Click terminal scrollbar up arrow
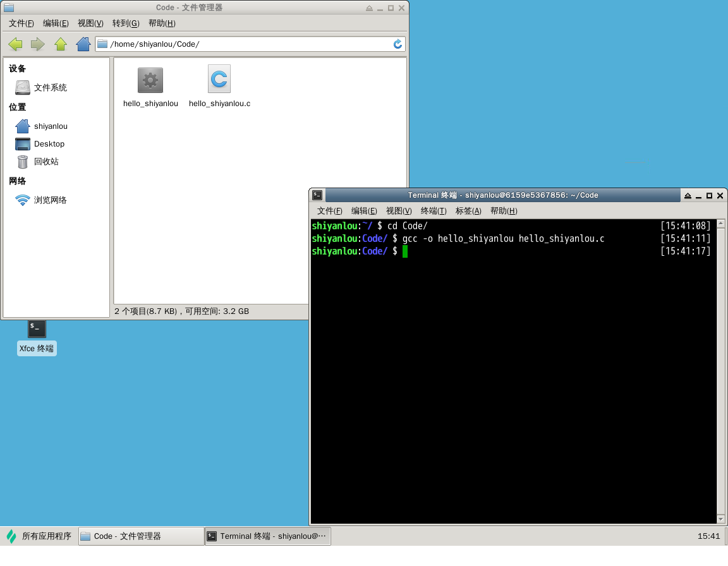 (720, 224)
